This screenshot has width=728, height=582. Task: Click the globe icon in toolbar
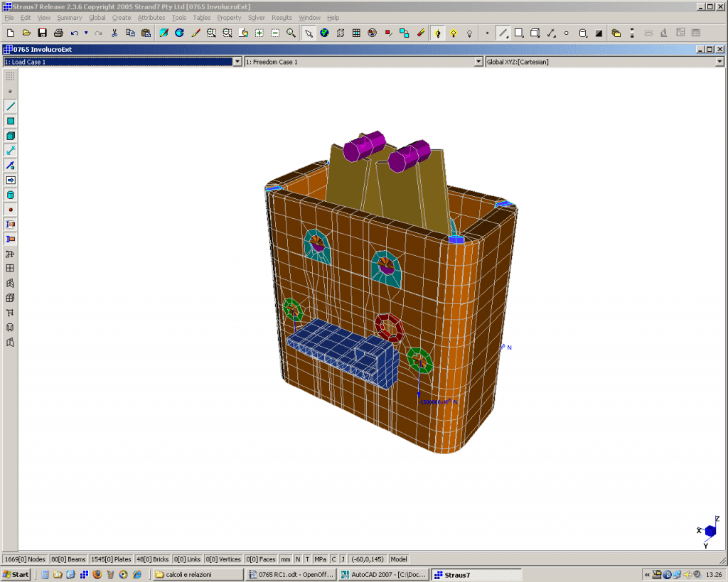pos(324,33)
